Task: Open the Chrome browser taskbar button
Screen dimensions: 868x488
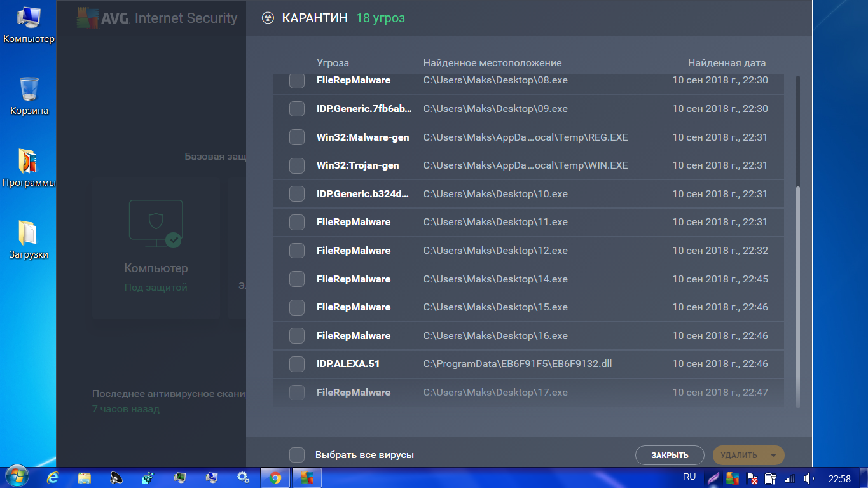Action: [275, 477]
